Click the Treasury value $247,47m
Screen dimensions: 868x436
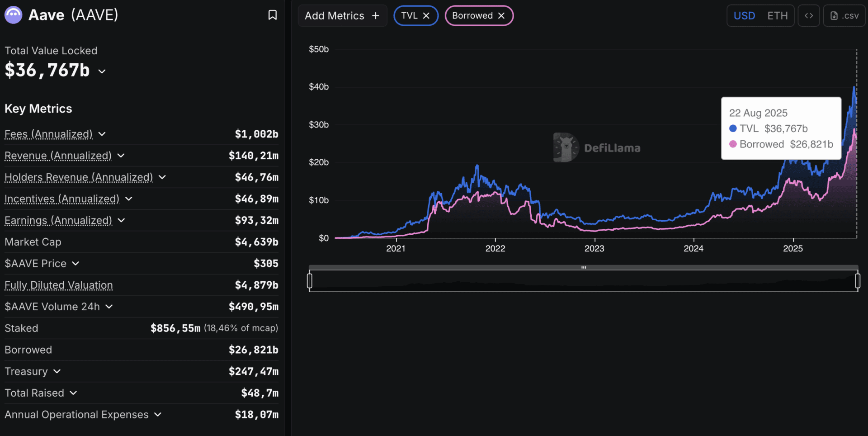click(254, 371)
